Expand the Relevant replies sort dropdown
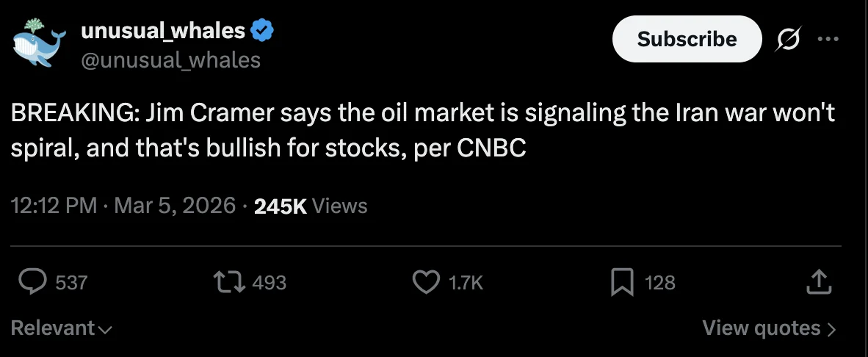The width and height of the screenshot is (868, 357). pos(61,328)
